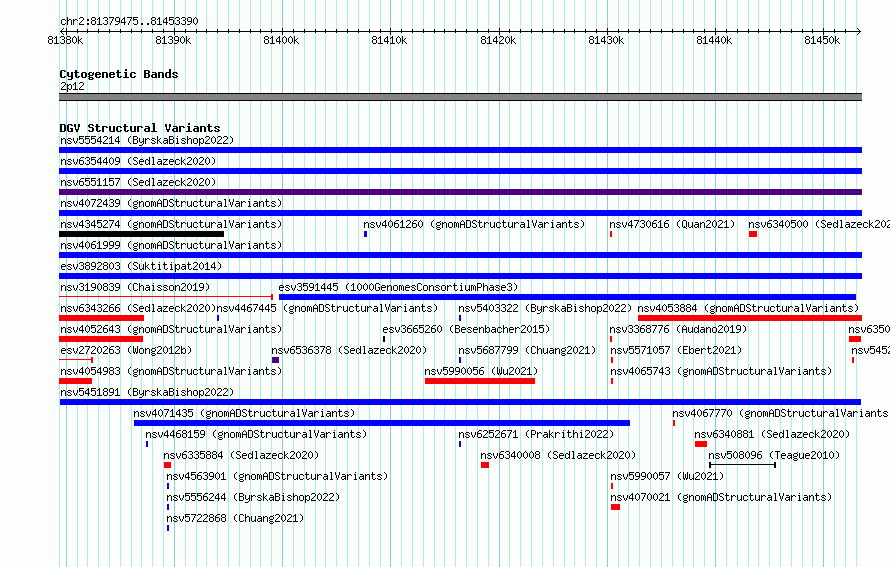This screenshot has width=890, height=567.
Task: Click nsv5990057 (Wu2021) label
Action: click(x=667, y=476)
